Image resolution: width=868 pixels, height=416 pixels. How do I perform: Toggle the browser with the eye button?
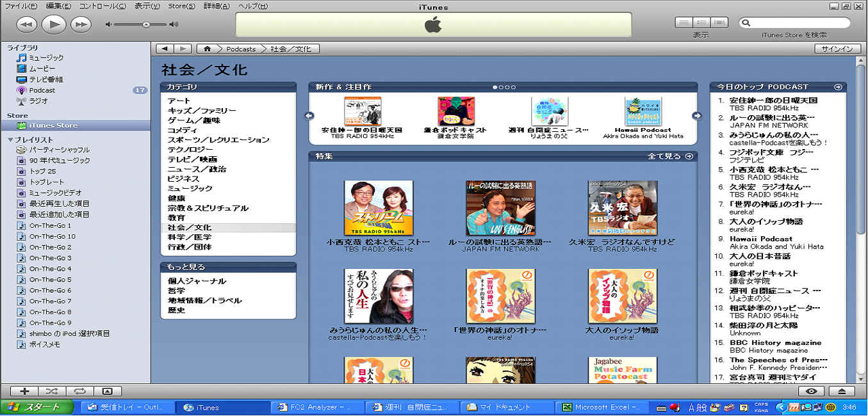811,391
